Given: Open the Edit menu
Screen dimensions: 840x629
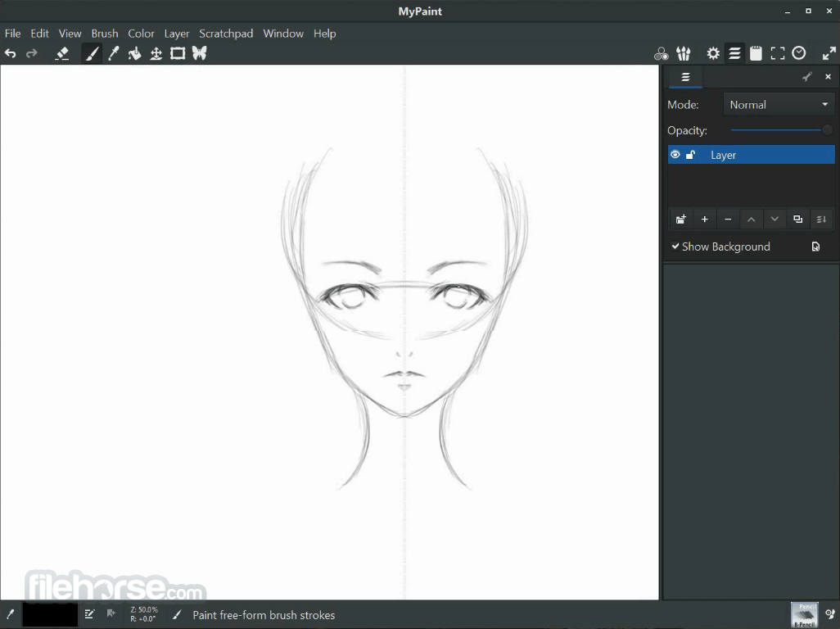Looking at the screenshot, I should click(39, 34).
